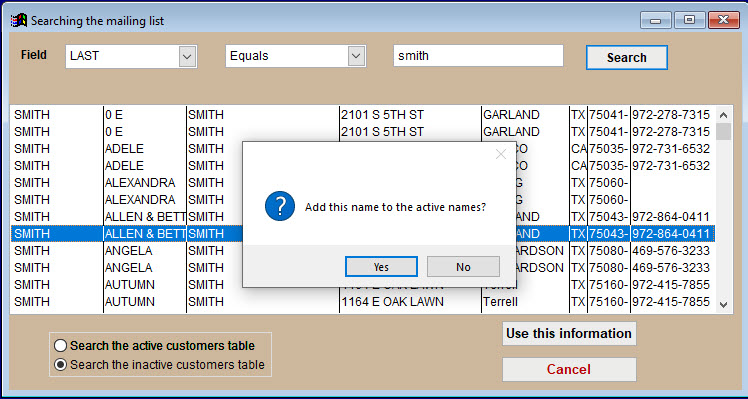
Task: Click the Field label
Action: (x=34, y=55)
